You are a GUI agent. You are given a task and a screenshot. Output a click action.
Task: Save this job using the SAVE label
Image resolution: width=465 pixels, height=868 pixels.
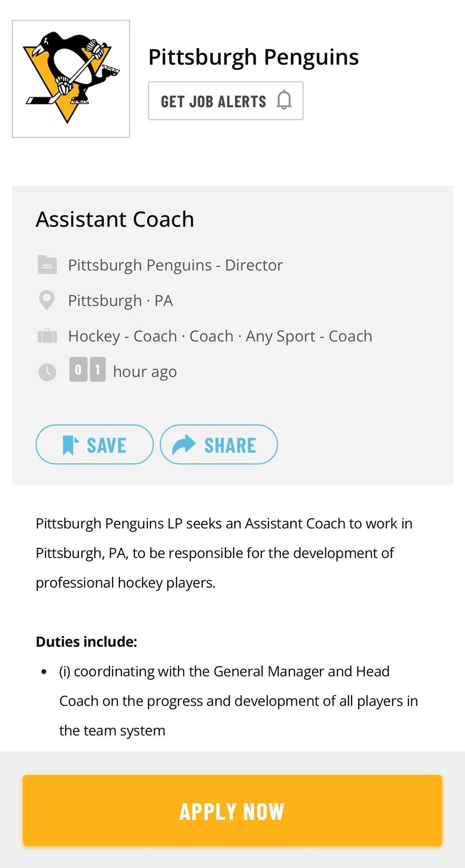pyautogui.click(x=106, y=445)
